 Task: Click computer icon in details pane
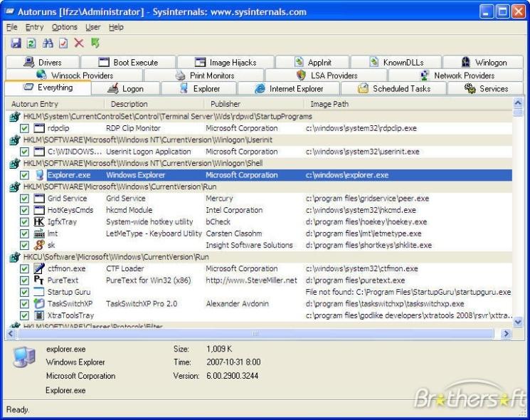tap(24, 357)
